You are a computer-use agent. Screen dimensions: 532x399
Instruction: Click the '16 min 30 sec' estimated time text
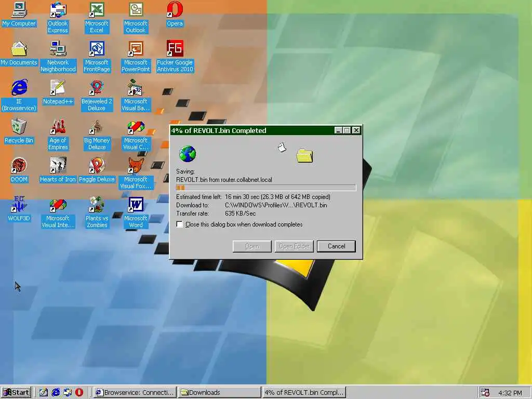point(242,197)
